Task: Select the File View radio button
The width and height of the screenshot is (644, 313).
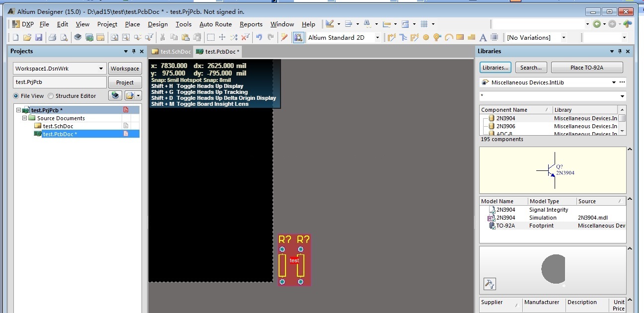Action: point(16,96)
